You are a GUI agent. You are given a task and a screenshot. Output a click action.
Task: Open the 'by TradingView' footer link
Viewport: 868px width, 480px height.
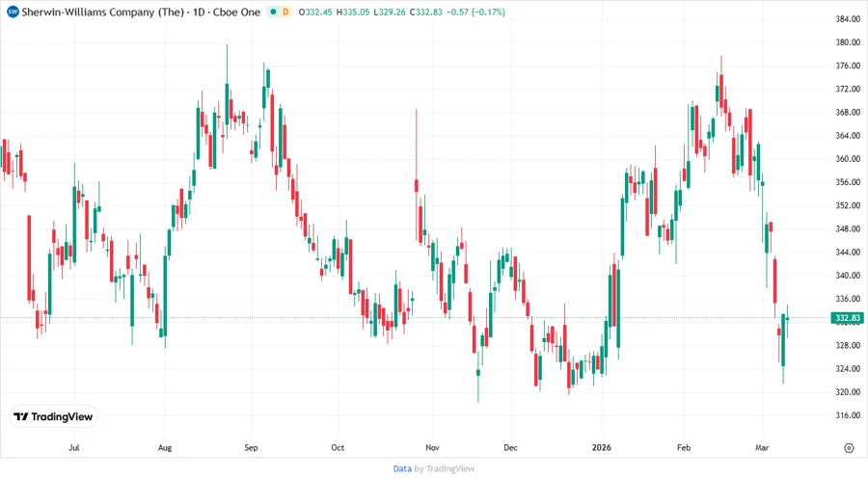coord(445,469)
